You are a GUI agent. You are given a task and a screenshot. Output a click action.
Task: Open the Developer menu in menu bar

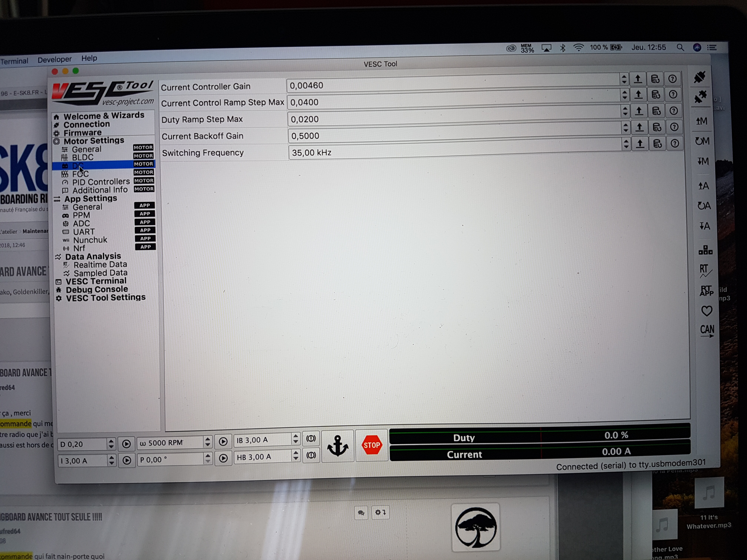pos(54,59)
